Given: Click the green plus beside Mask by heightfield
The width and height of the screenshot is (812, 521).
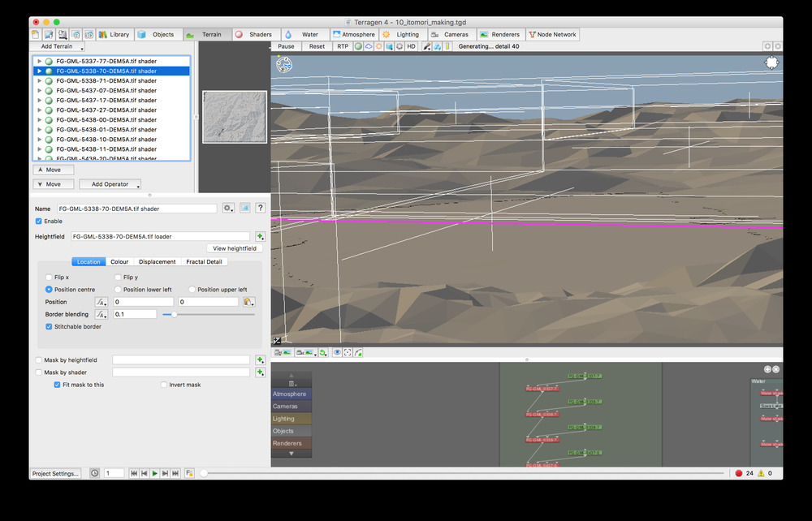Looking at the screenshot, I should point(260,360).
